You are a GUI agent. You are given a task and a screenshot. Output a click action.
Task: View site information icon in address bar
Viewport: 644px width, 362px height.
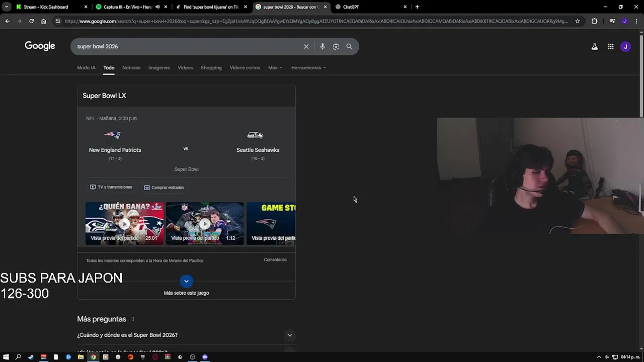(58, 21)
